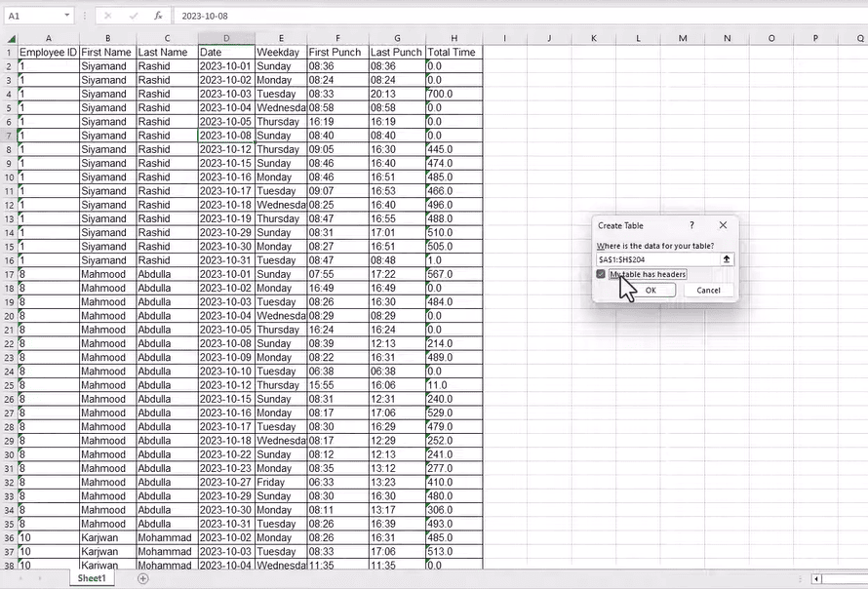
Task: Click the formula bar Cancel X icon
Action: click(x=107, y=17)
